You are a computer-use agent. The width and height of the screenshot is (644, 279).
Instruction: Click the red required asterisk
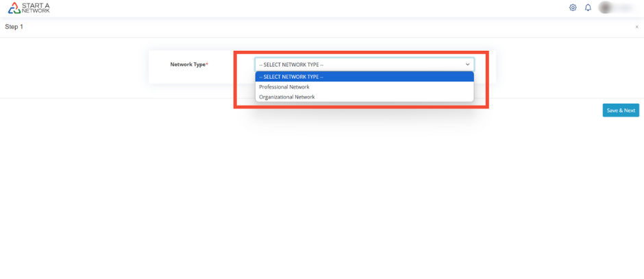tap(207, 64)
